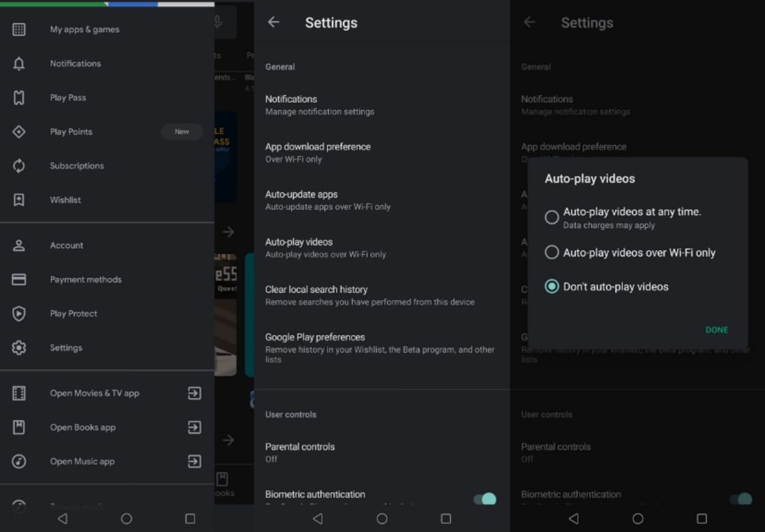Open Settings via the gear icon

(19, 348)
